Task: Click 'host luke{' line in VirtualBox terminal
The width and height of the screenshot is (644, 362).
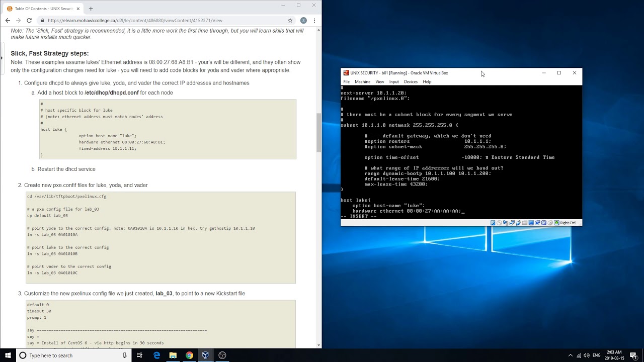Action: (x=356, y=200)
